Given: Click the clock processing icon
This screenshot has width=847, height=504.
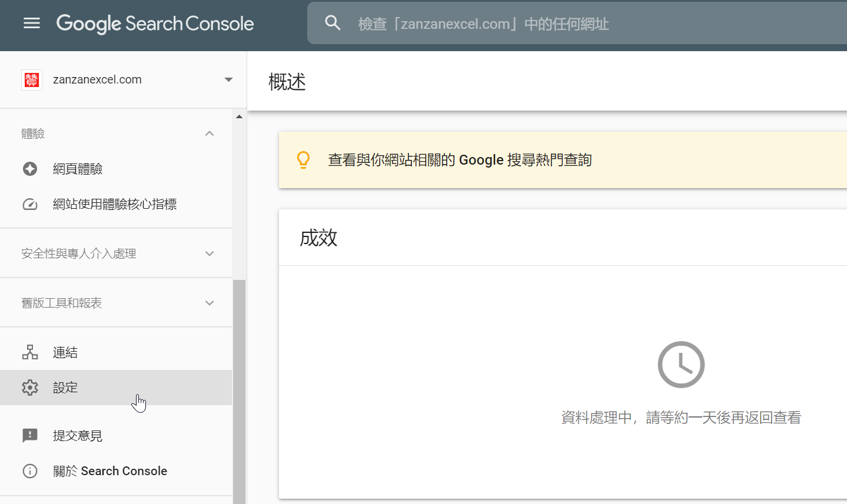Looking at the screenshot, I should pyautogui.click(x=681, y=365).
